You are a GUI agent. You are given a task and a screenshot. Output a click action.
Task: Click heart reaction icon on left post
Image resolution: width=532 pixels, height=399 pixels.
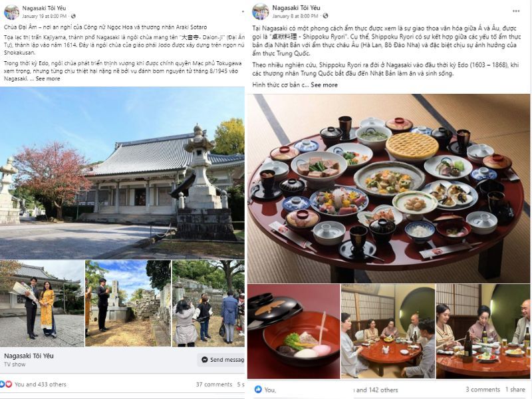point(9,384)
